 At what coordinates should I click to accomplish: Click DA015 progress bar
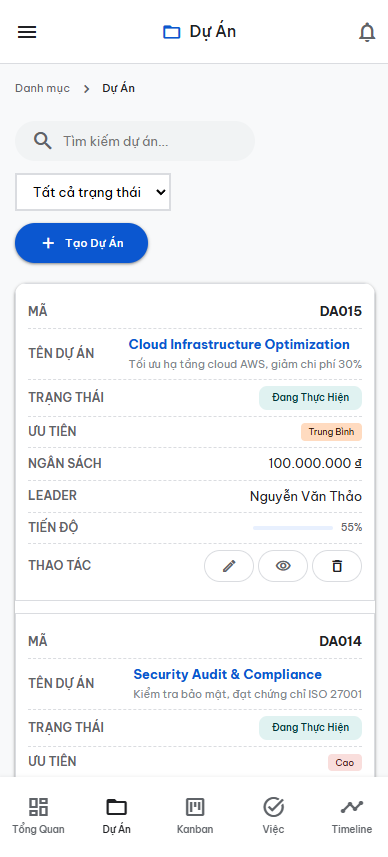point(293,528)
